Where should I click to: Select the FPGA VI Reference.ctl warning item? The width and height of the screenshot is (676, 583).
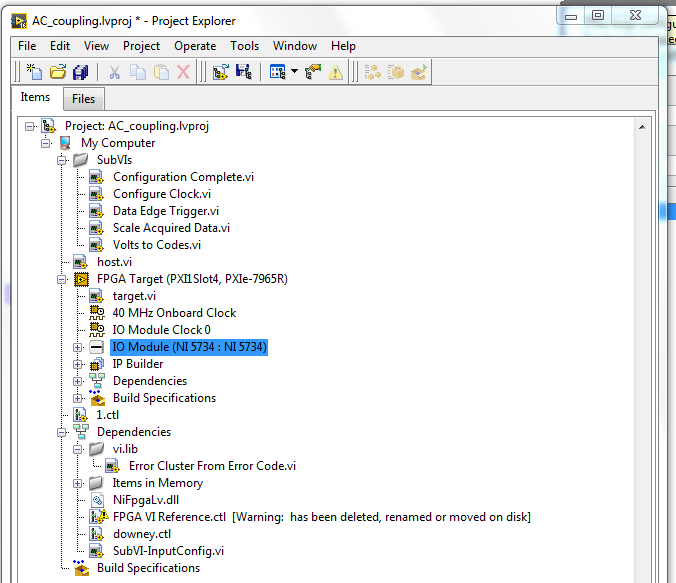[170, 517]
